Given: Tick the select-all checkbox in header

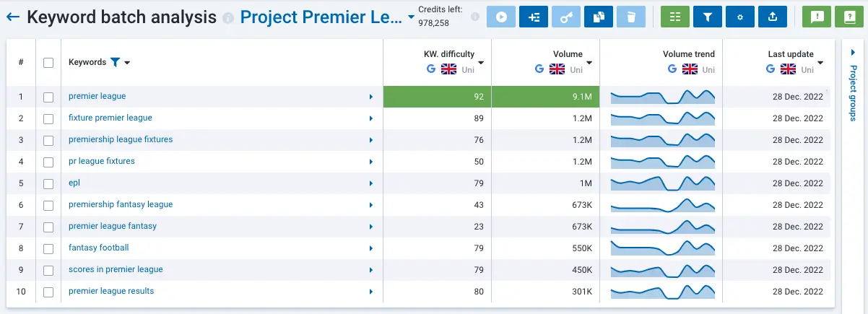Looking at the screenshot, I should pos(48,63).
